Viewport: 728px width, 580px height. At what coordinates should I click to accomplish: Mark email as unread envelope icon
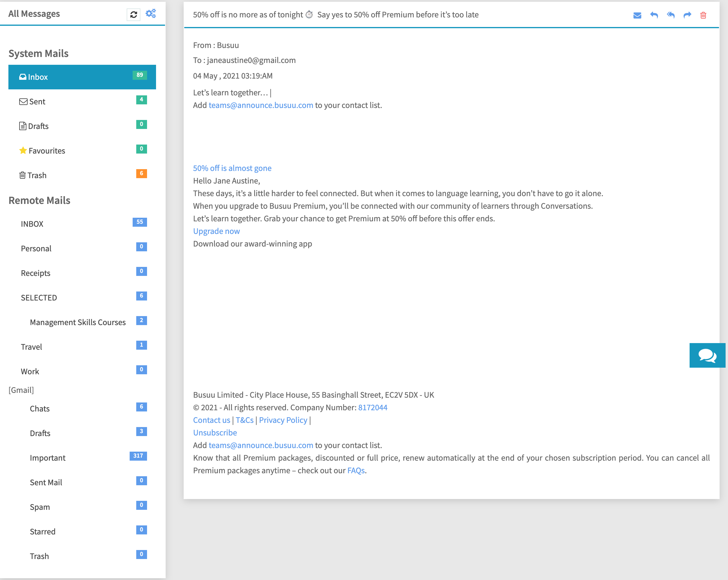coord(637,15)
